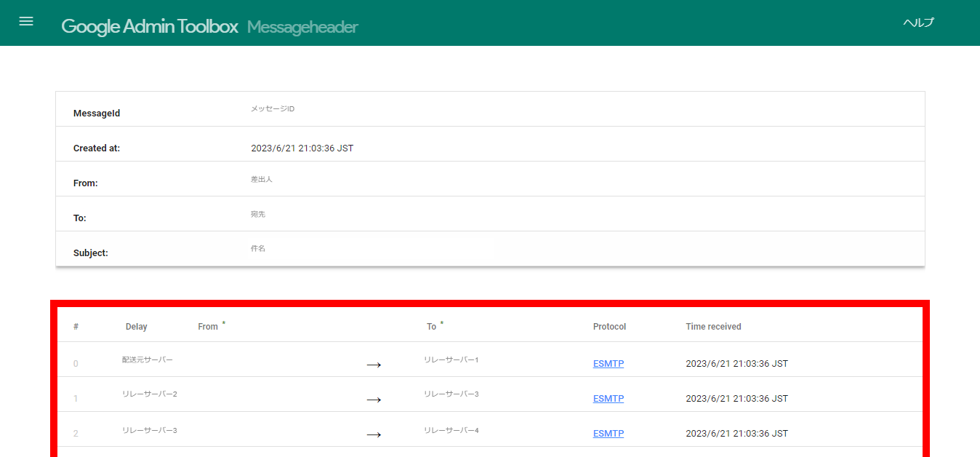Open the ヘルプ help link
The height and width of the screenshot is (457, 980).
pos(918,23)
